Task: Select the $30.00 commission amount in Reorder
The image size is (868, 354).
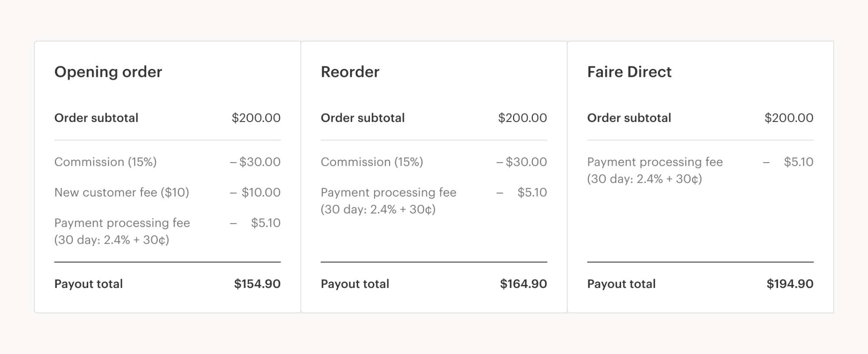Action: tap(526, 162)
